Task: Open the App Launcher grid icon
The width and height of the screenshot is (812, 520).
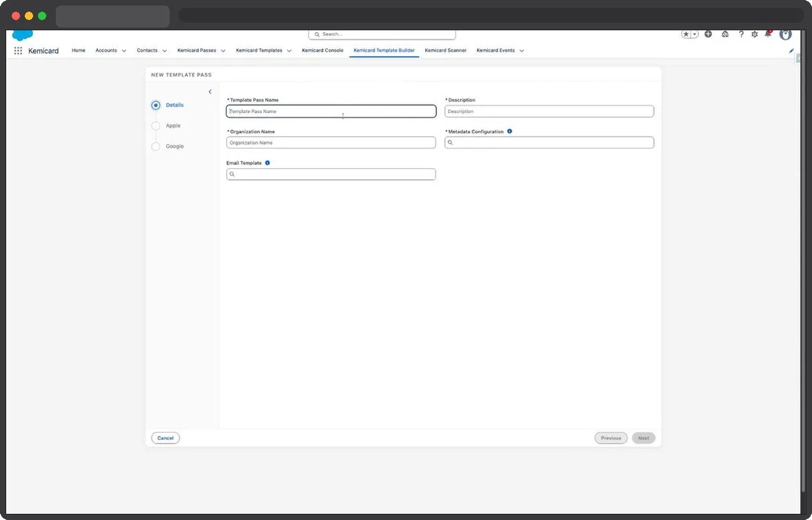Action: (18, 51)
